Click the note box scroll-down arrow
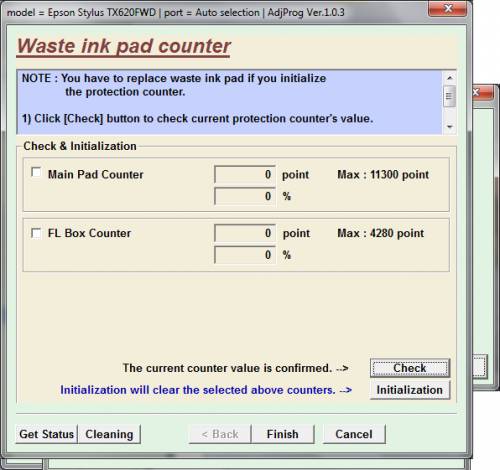 coord(450,127)
